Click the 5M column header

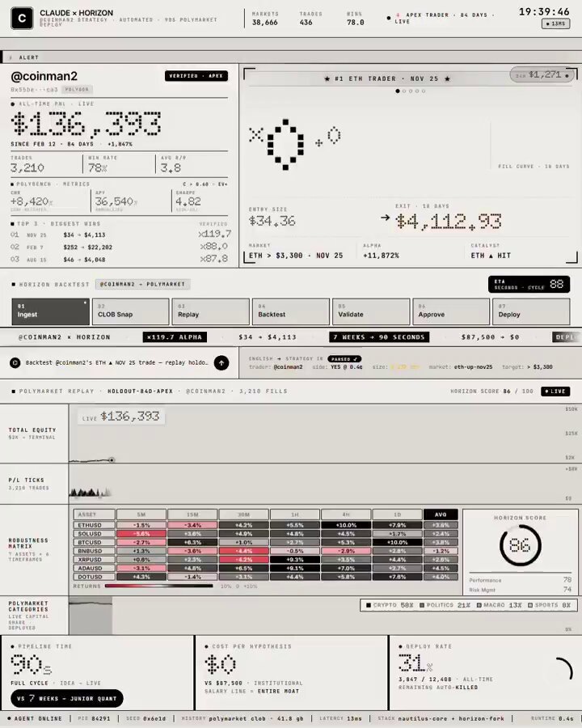click(141, 514)
